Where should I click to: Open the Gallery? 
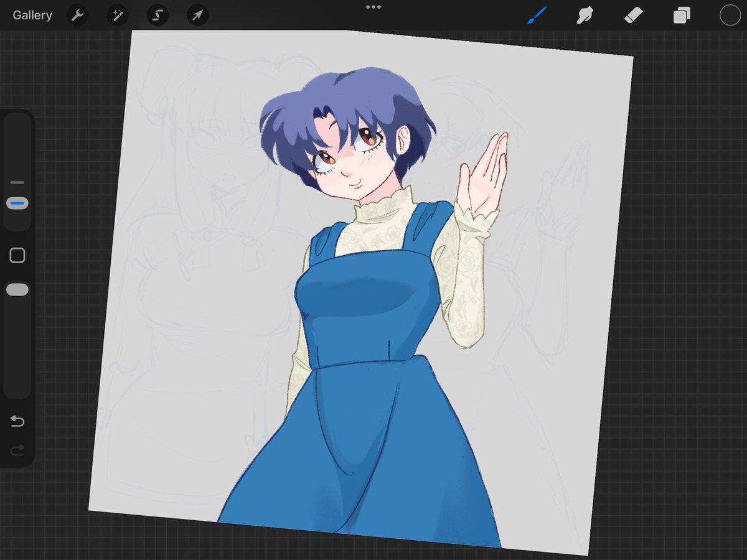[x=32, y=16]
